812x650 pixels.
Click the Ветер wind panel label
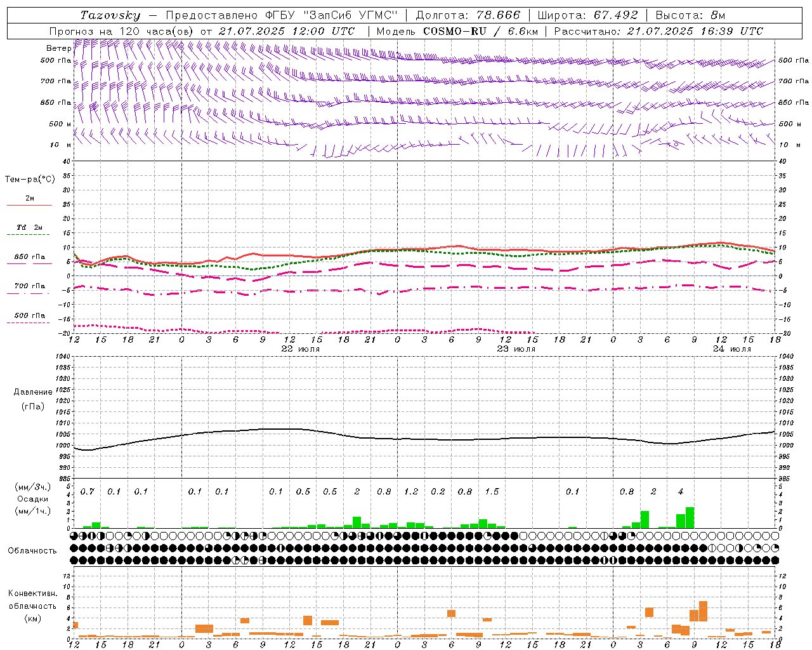tap(58, 48)
